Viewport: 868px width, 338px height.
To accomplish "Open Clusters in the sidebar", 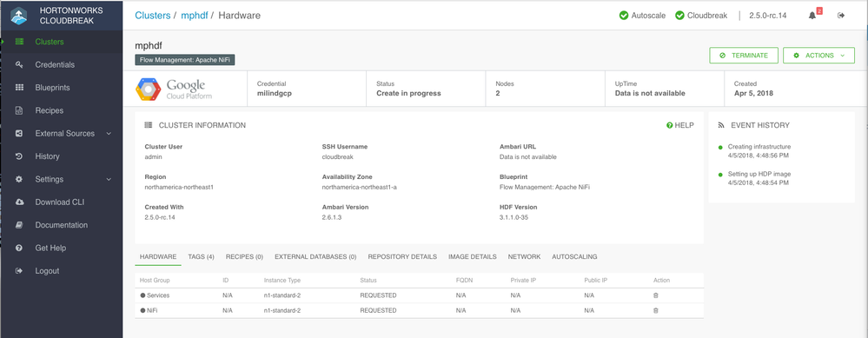I will 50,42.
